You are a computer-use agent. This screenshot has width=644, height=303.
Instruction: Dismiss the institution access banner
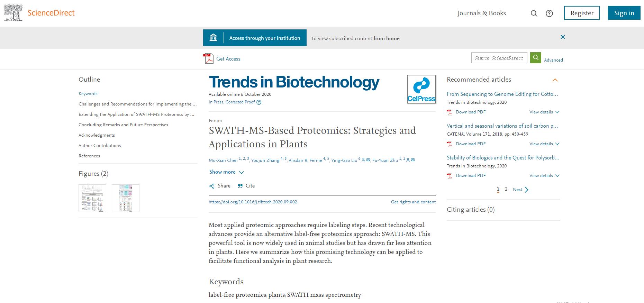[563, 37]
